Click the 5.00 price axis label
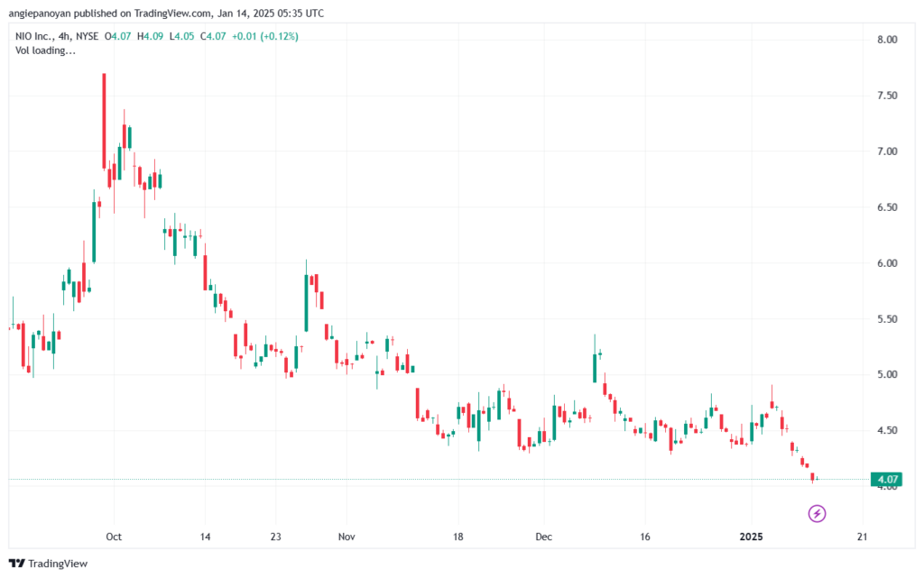Image resolution: width=924 pixels, height=578 pixels. coord(887,374)
